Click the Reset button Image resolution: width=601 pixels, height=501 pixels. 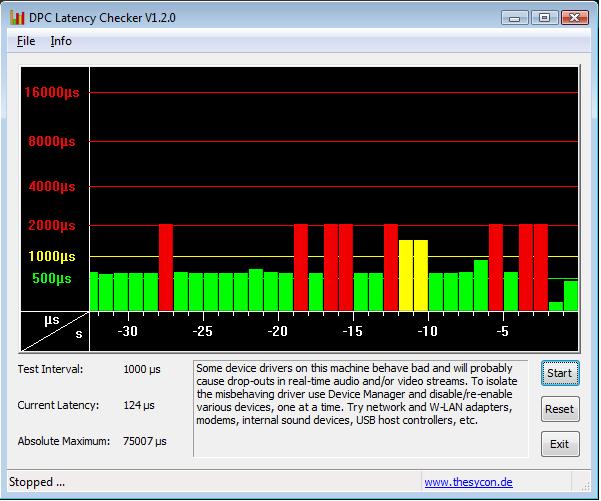pos(560,409)
